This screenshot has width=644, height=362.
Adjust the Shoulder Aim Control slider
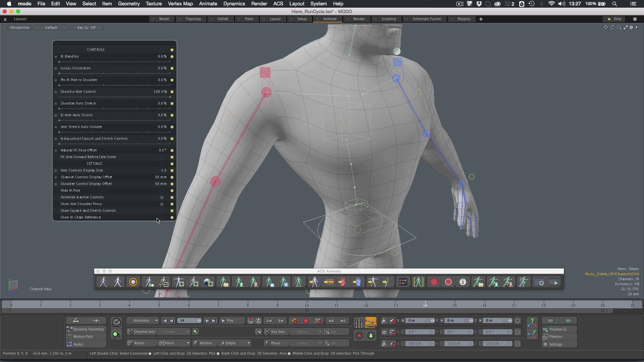115,97
